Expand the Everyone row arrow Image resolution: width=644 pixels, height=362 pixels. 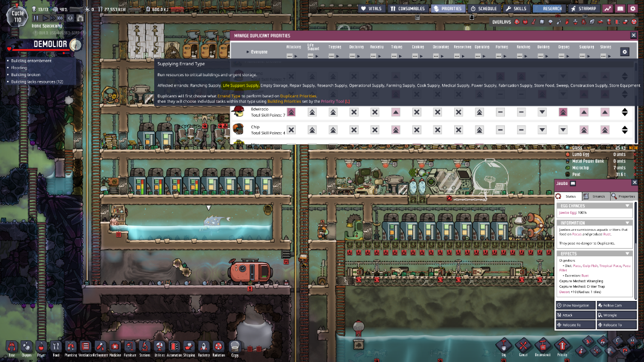click(247, 52)
